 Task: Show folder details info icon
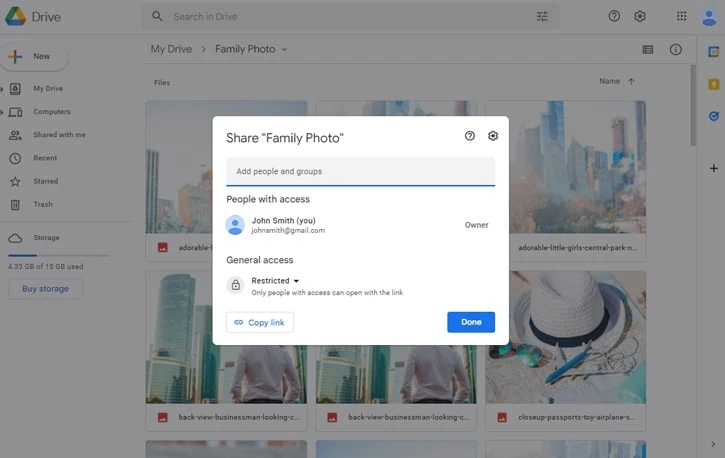coord(676,49)
